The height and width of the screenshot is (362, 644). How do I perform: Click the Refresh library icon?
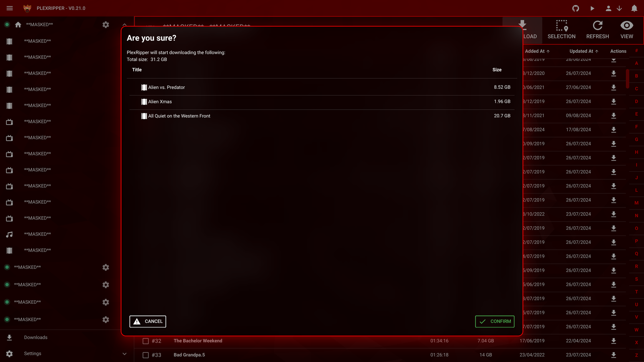pyautogui.click(x=597, y=29)
